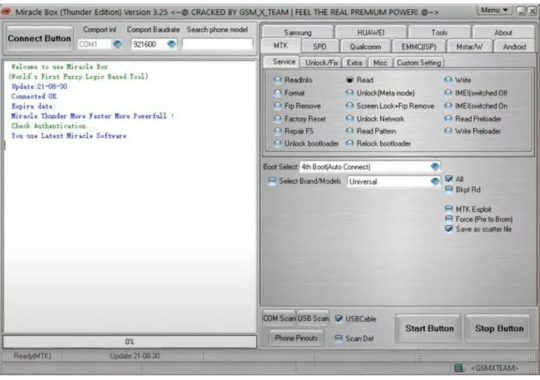Select the Unlock(Meta mode) radio option
540x380 pixels.
coord(380,93)
